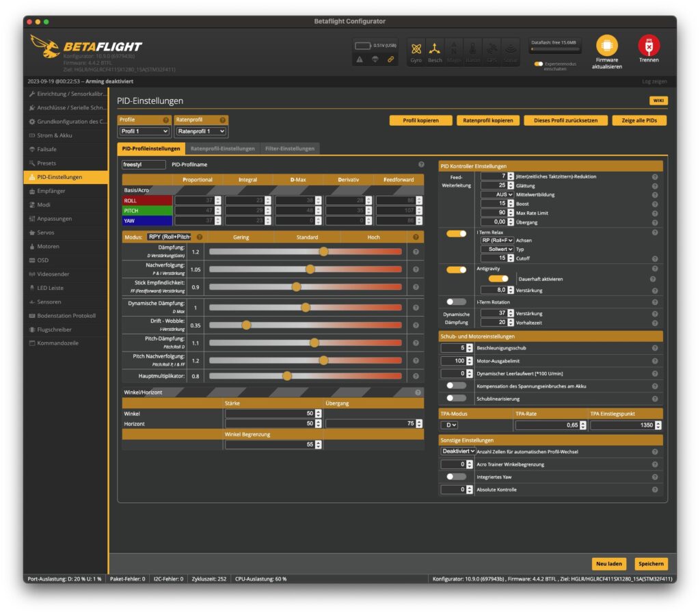700x614 pixels.
Task: Open the Profil 1 dropdown
Action: click(144, 131)
